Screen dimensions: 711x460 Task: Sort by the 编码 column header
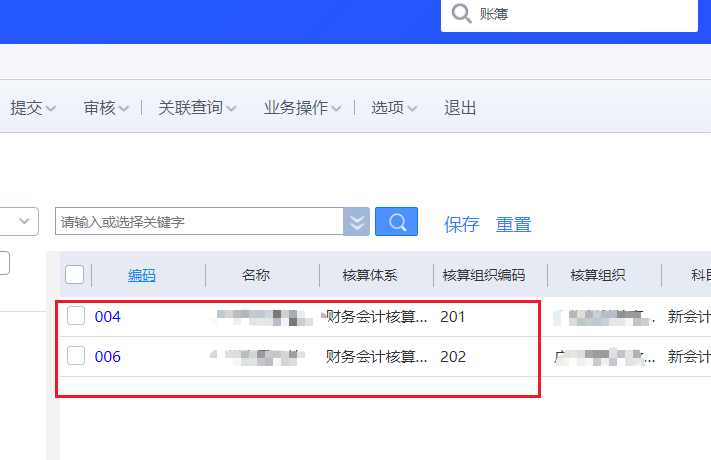point(141,275)
